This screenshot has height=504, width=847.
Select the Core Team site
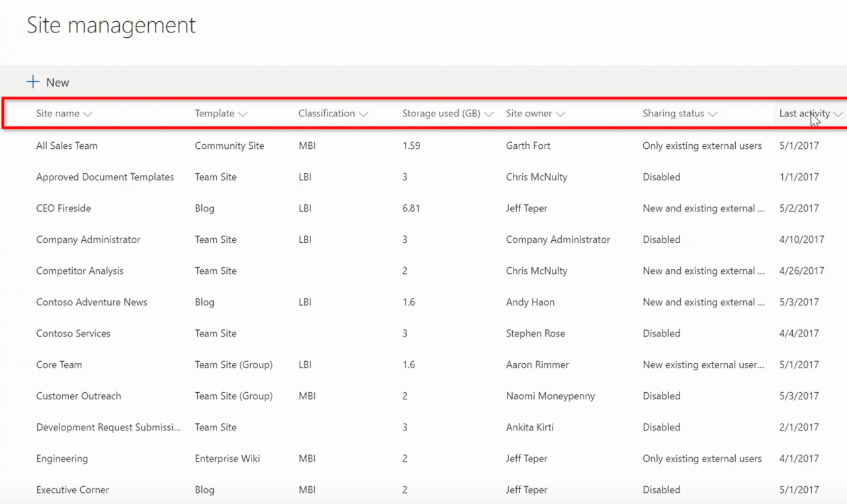pos(59,364)
